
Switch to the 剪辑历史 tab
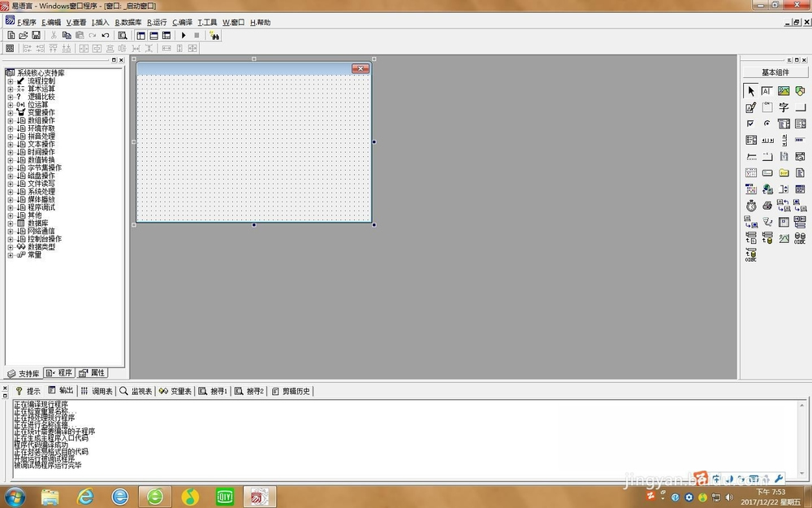point(291,391)
